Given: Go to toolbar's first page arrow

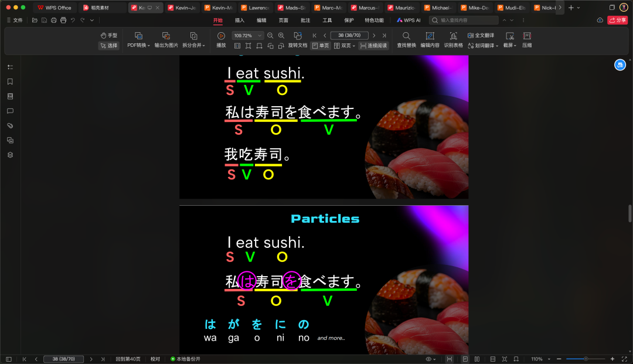Looking at the screenshot, I should 315,36.
